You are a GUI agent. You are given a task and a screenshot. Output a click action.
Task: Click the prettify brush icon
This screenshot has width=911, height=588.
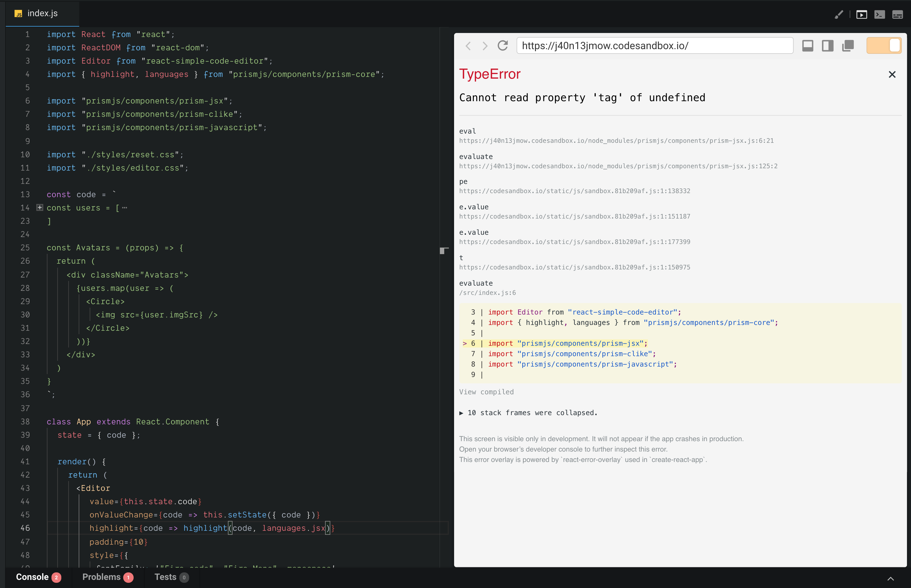click(x=839, y=14)
